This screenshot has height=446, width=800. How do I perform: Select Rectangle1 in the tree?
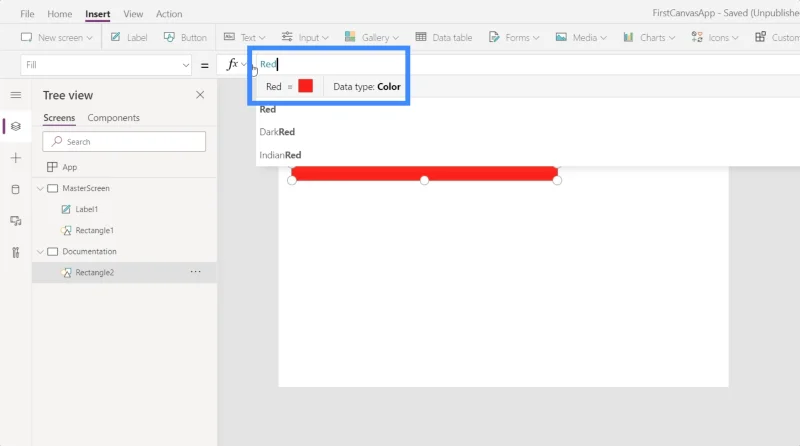(94, 230)
